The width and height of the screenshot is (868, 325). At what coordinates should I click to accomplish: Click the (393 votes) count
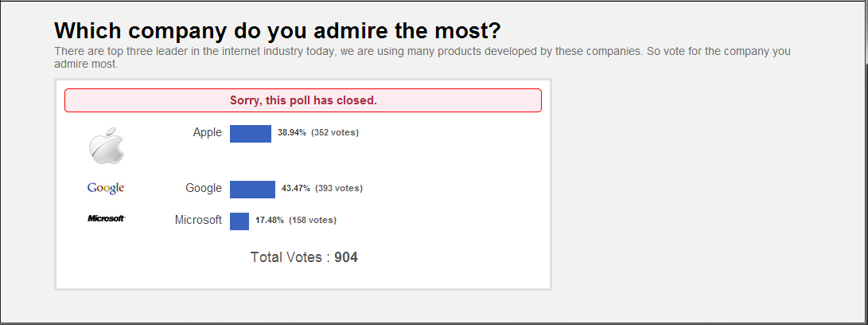click(x=339, y=189)
